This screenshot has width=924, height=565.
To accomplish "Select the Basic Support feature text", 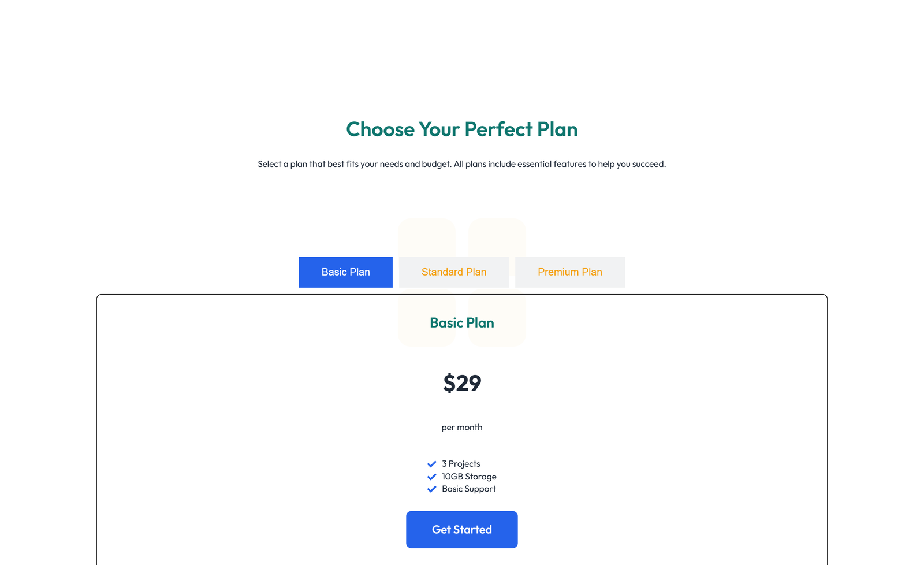I will click(x=468, y=489).
